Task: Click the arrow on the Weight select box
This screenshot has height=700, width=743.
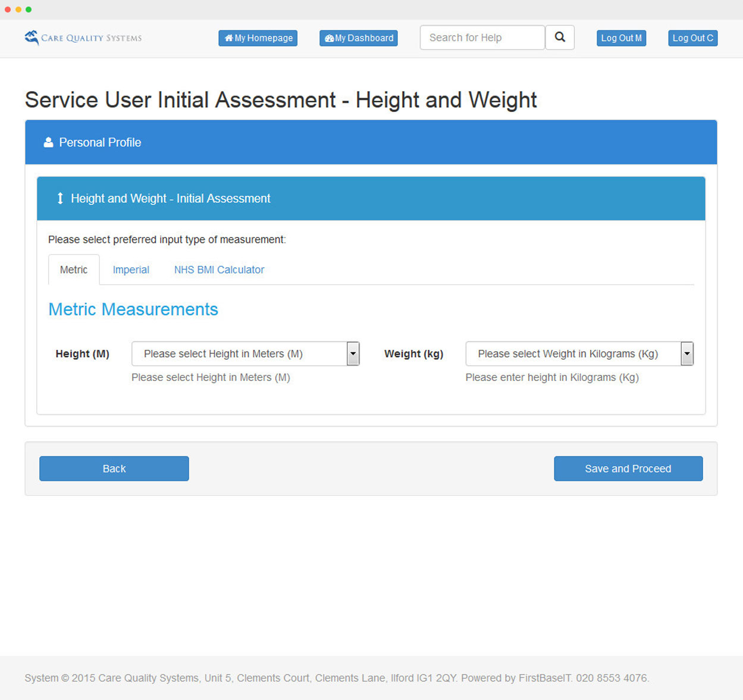Action: [687, 354]
